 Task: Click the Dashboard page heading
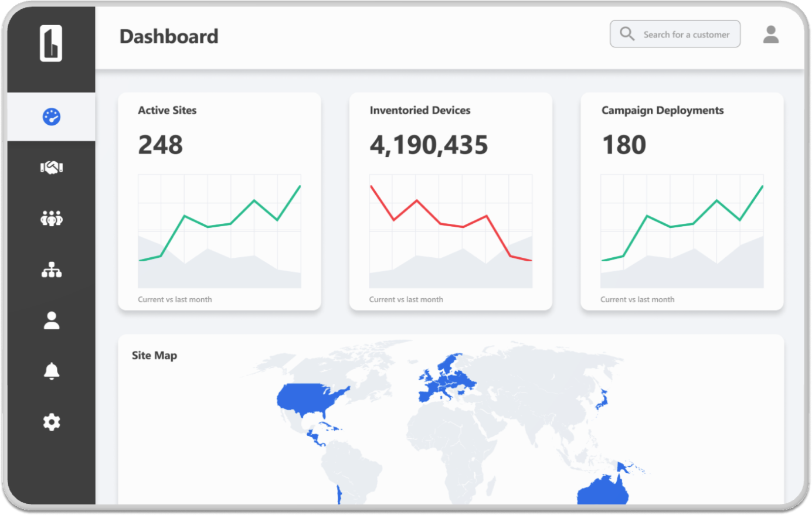point(169,36)
